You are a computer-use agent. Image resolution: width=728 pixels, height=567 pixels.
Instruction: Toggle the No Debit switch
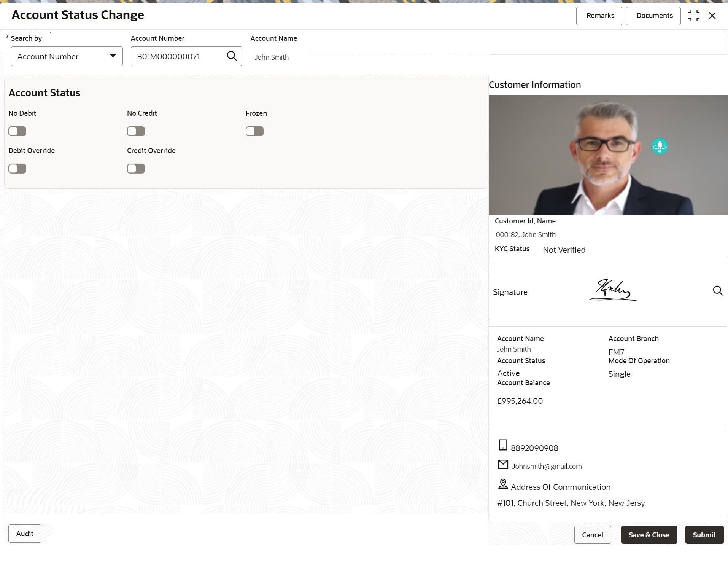17,131
